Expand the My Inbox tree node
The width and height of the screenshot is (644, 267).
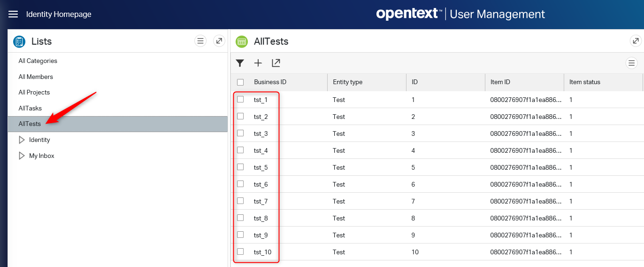22,156
